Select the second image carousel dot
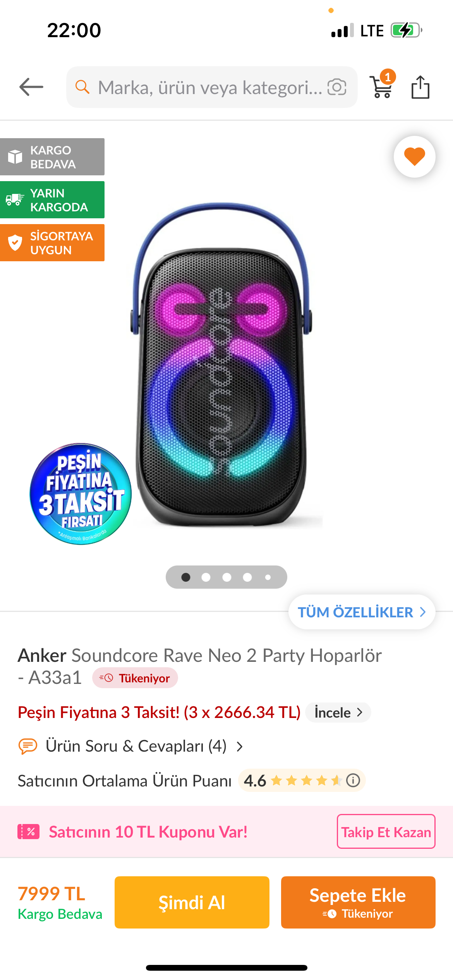The image size is (453, 980). 206,577
